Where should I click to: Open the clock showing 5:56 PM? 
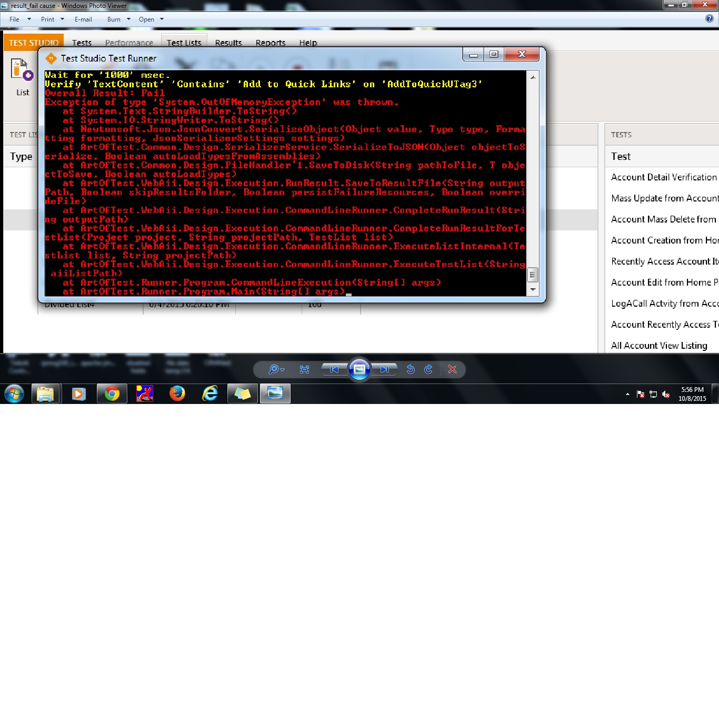point(692,394)
